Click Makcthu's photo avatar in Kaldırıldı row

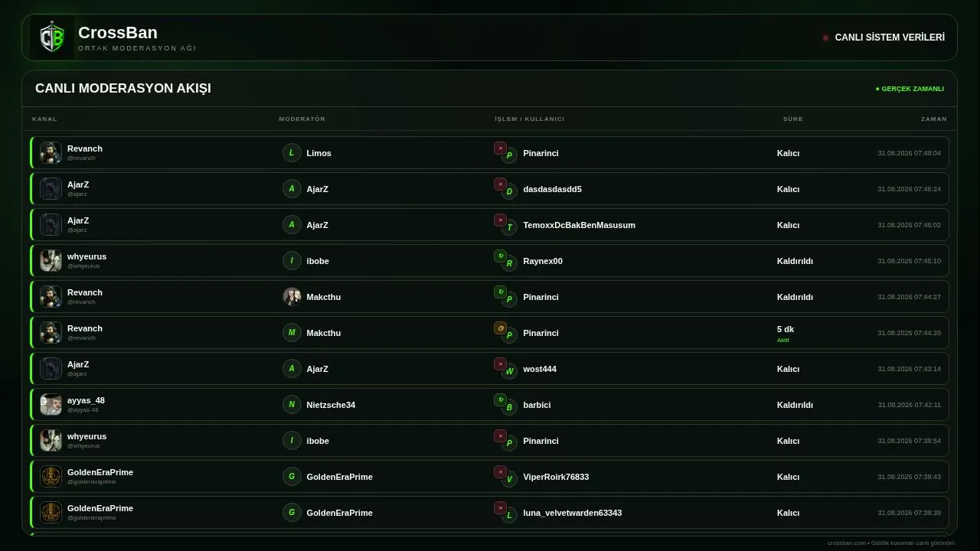292,297
